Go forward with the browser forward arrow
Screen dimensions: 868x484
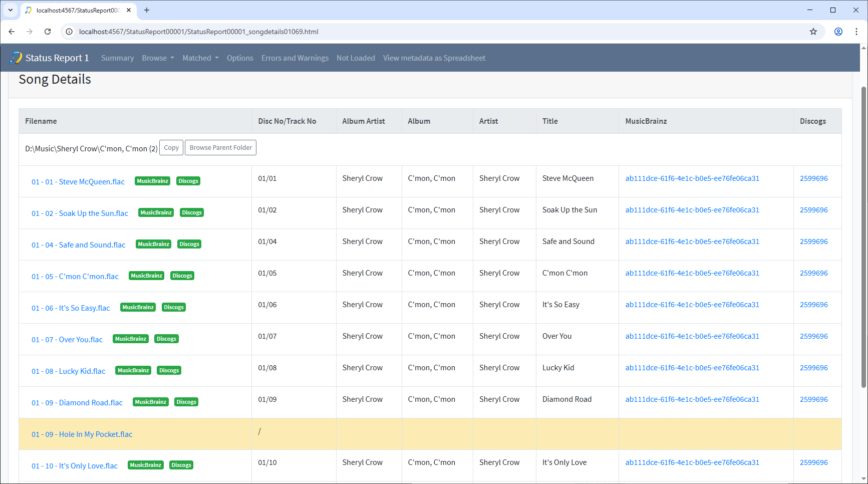[x=30, y=32]
